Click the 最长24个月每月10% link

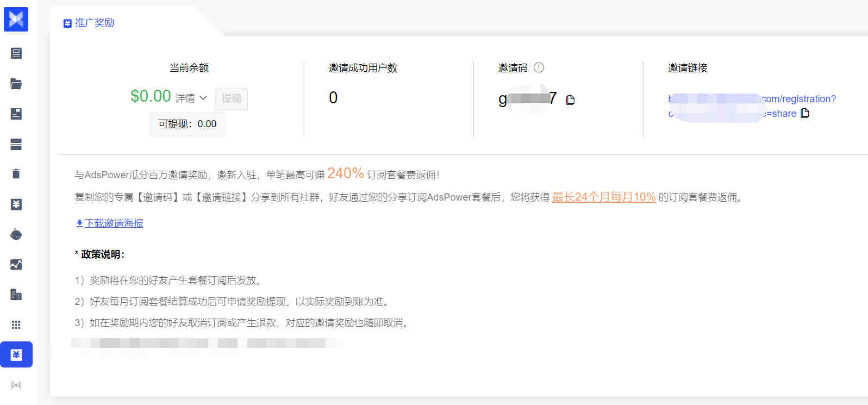pyautogui.click(x=604, y=197)
